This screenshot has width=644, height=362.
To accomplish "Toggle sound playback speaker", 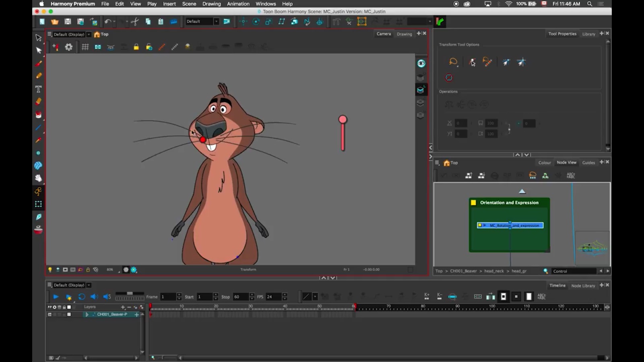I will coord(94,297).
